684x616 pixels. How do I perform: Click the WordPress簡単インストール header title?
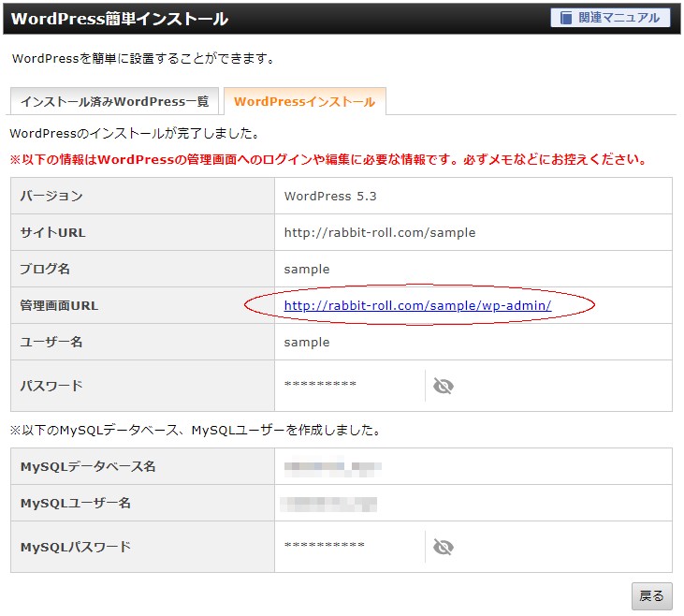click(120, 19)
